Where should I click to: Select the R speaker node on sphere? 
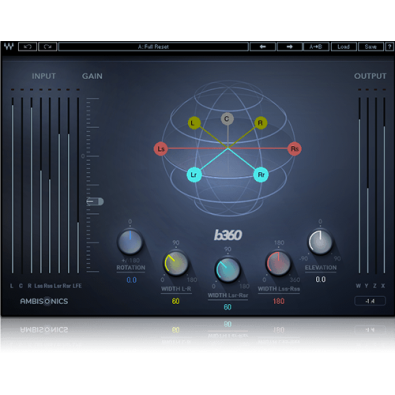click(260, 123)
